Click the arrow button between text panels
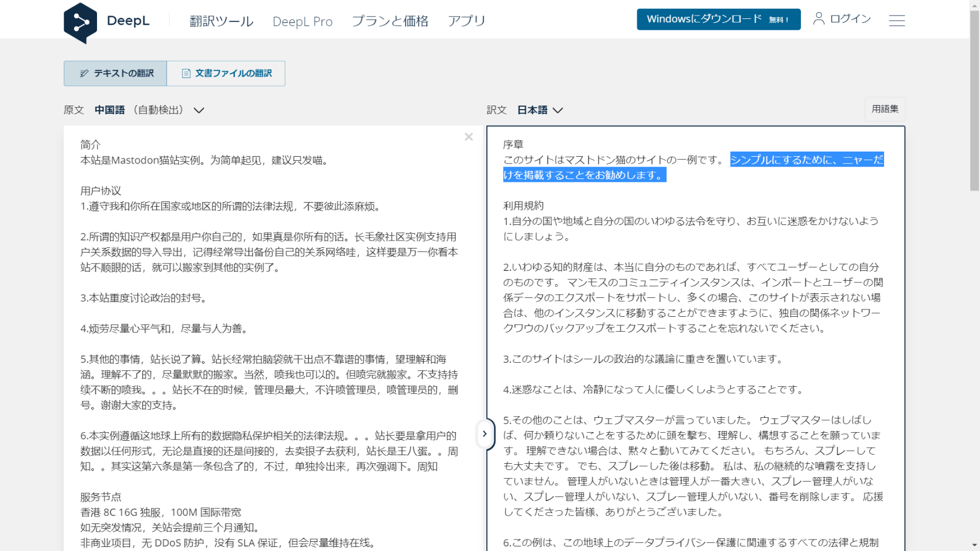Screen dimensions: 980x551 tap(485, 434)
